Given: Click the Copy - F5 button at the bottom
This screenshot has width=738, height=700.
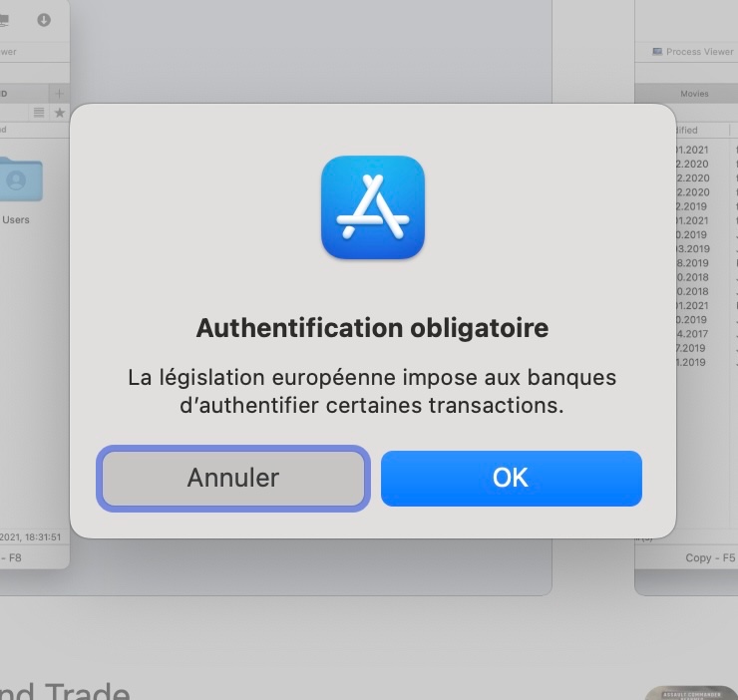Looking at the screenshot, I should (710, 557).
